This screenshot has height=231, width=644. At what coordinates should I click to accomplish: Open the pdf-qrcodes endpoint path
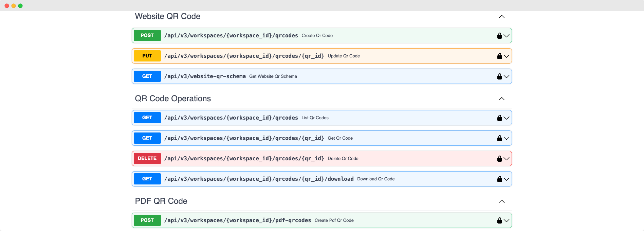coord(237,220)
